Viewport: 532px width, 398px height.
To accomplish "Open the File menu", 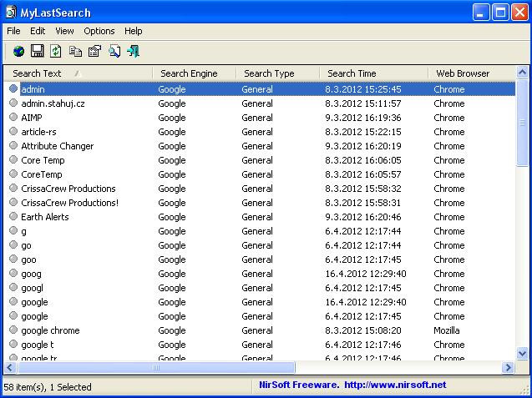I will [13, 31].
